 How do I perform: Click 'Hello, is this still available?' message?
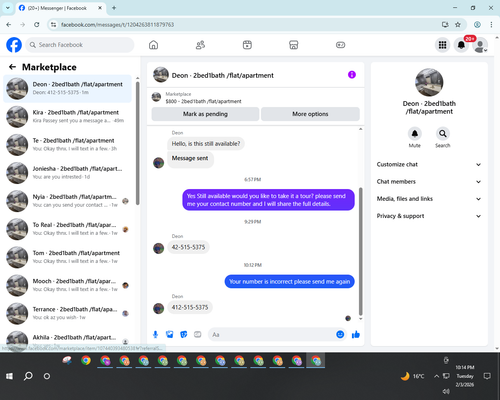206,144
